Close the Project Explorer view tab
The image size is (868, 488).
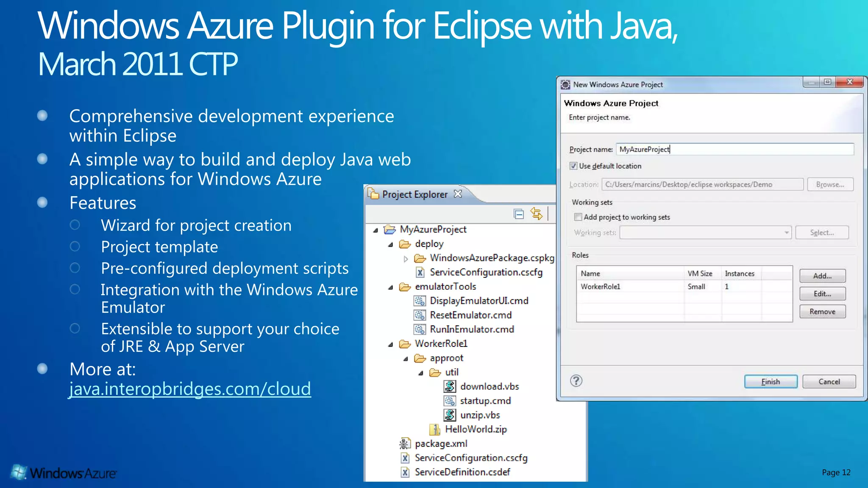click(x=458, y=194)
